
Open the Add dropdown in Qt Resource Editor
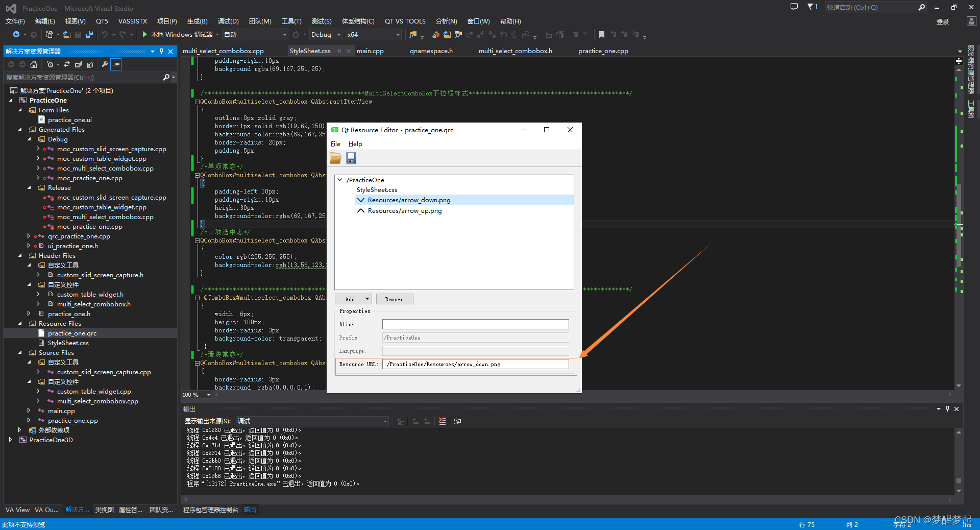click(367, 299)
